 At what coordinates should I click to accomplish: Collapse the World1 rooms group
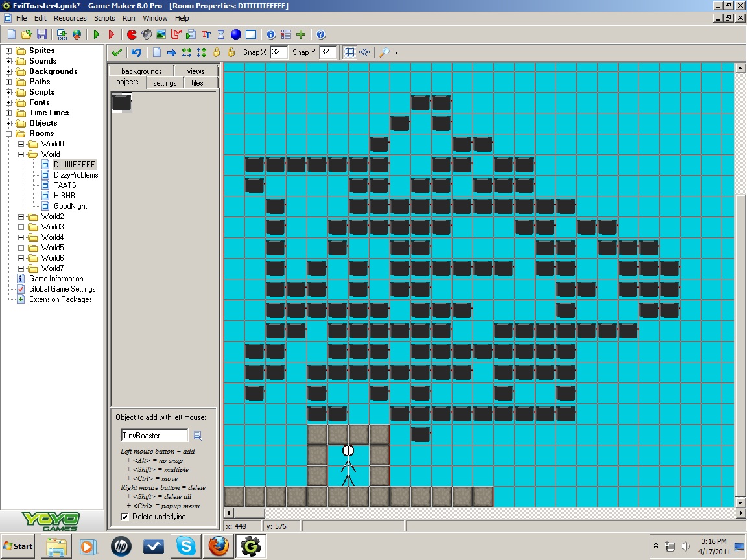click(21, 154)
